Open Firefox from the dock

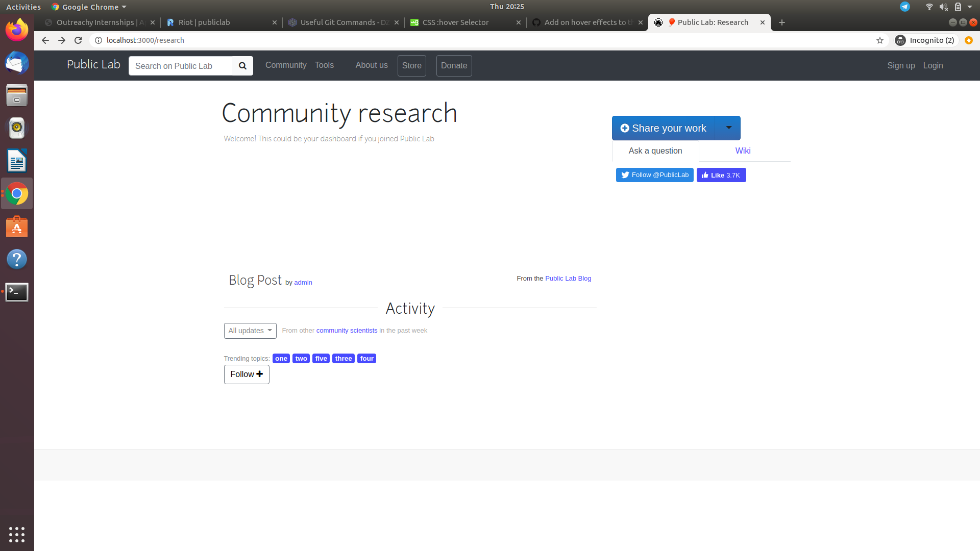coord(17,30)
